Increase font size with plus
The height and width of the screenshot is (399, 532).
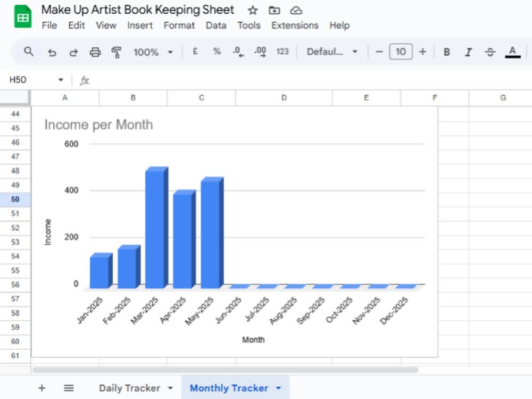click(422, 52)
